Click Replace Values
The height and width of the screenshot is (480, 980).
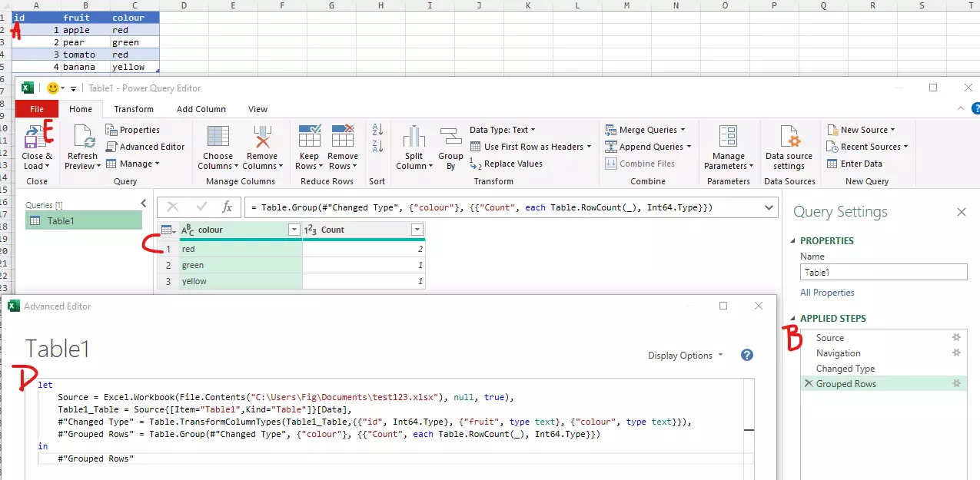click(506, 164)
